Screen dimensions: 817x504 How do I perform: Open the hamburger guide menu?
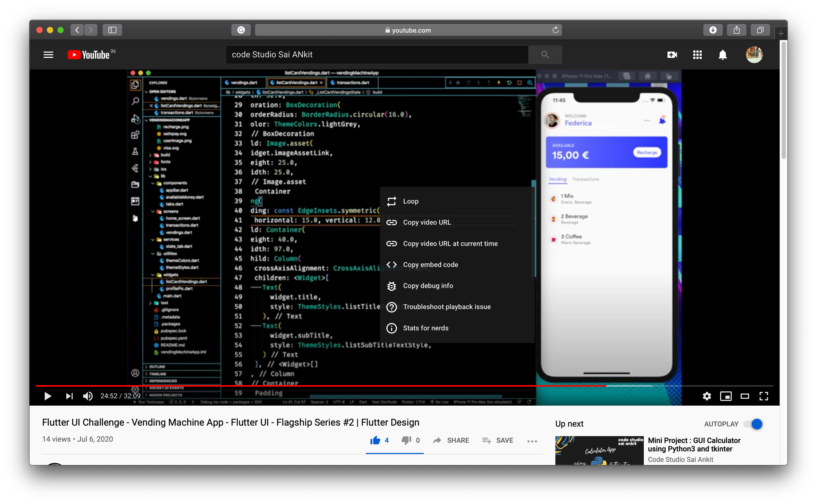48,55
